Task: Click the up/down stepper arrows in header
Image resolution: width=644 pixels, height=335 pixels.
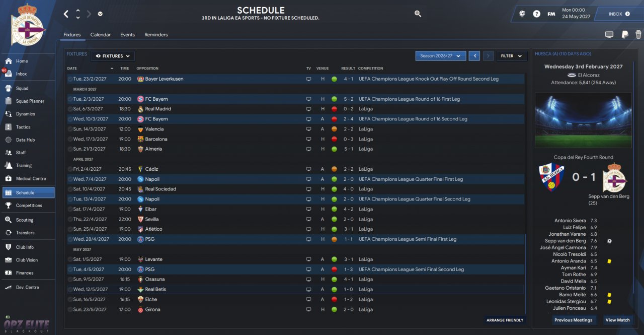Action: coord(78,14)
